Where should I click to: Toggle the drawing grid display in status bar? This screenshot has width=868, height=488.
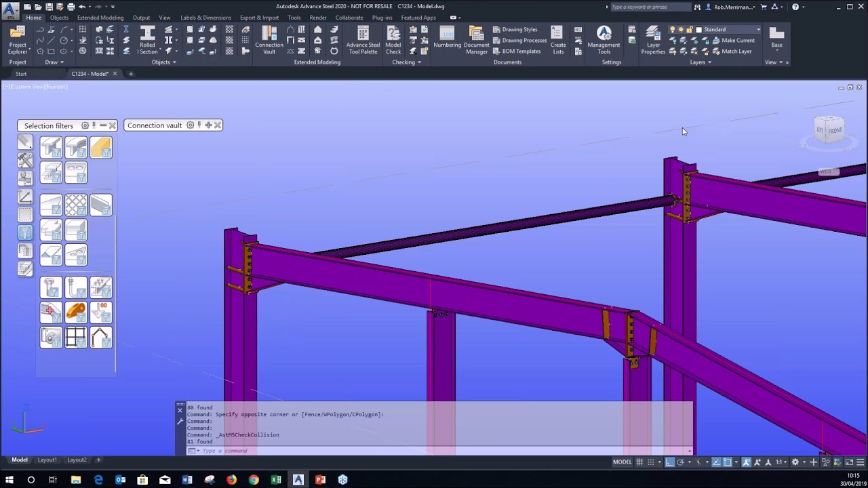(x=639, y=462)
